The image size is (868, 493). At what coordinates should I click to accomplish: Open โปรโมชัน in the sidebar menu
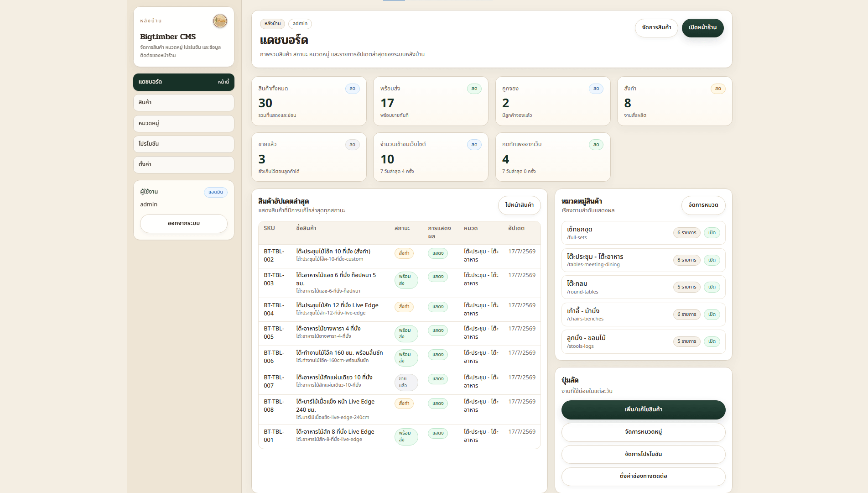coord(184,144)
